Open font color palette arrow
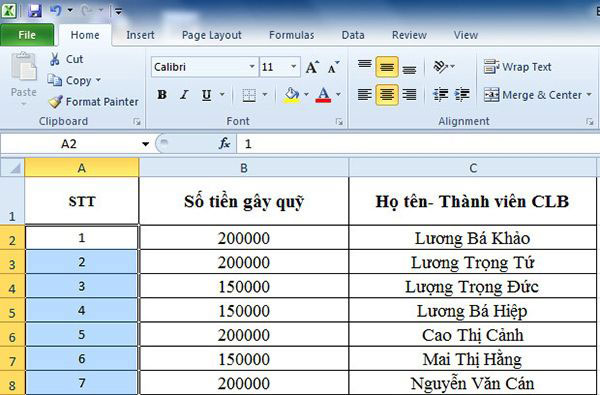The image size is (600, 395). (338, 95)
